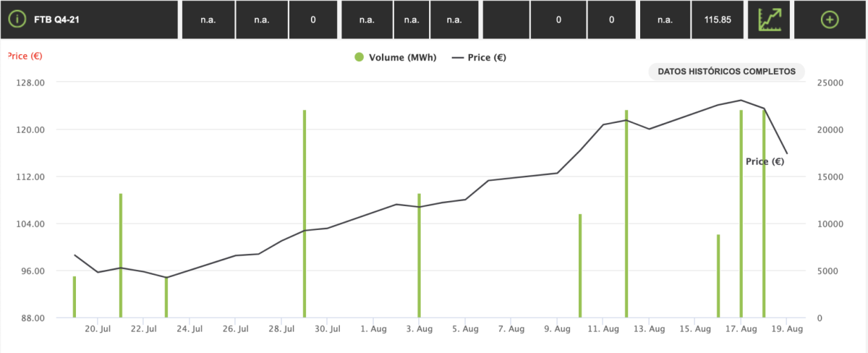Click the 19 Aug date axis label

(787, 329)
